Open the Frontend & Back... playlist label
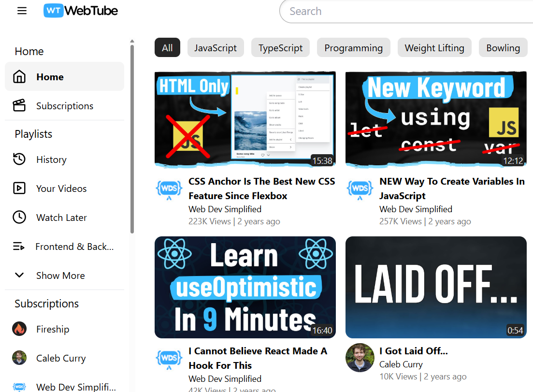This screenshot has height=392, width=533. coord(74,247)
